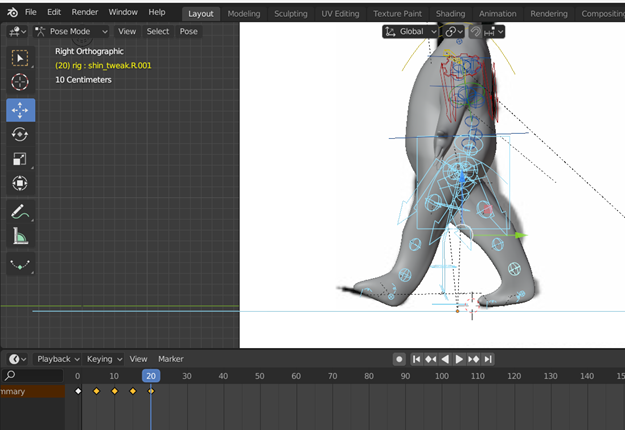Select the Select Box tool
The height and width of the screenshot is (430, 625).
[20, 58]
